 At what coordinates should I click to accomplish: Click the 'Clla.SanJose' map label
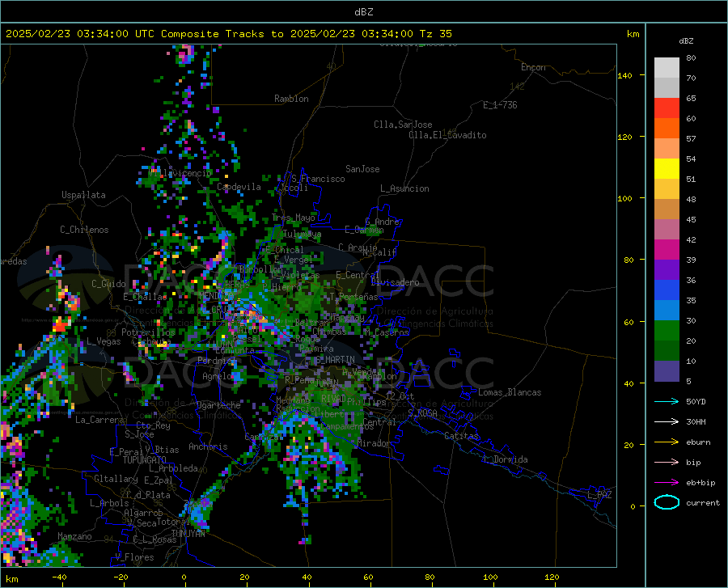403,125
